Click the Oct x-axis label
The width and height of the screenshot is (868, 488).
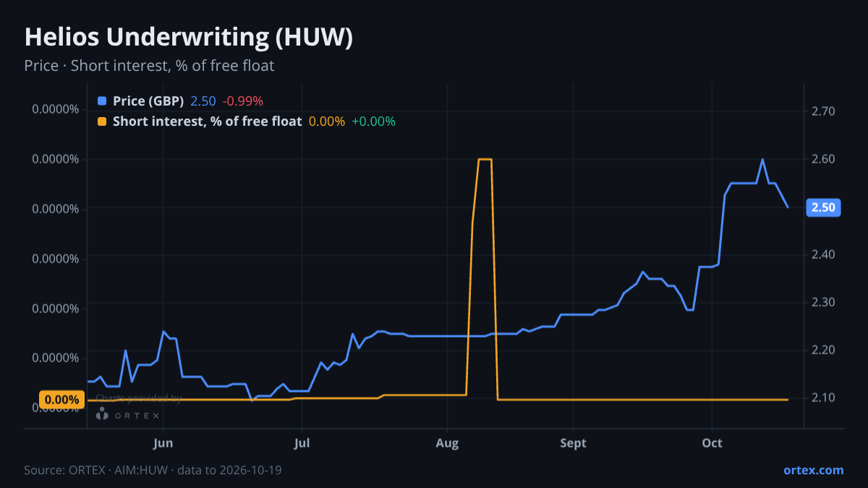(712, 442)
